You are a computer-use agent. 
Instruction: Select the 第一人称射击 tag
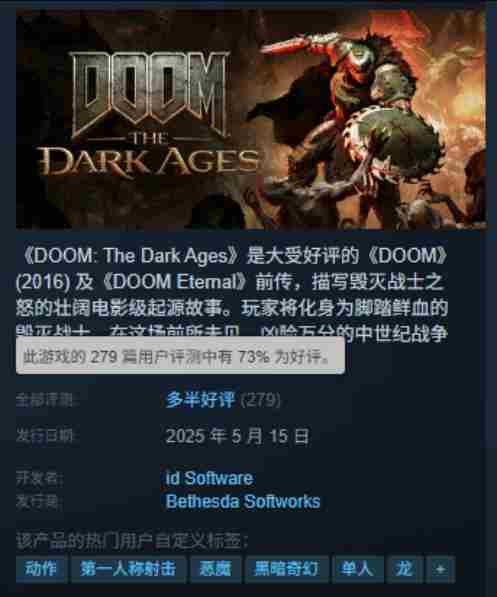[128, 569]
